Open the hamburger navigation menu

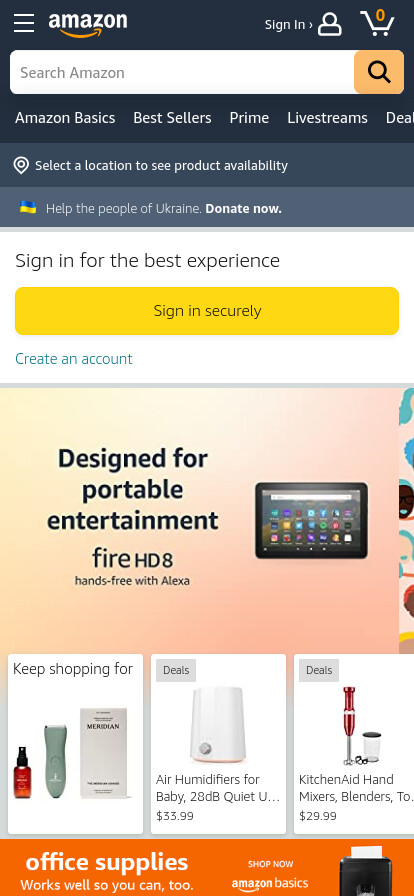[24, 23]
